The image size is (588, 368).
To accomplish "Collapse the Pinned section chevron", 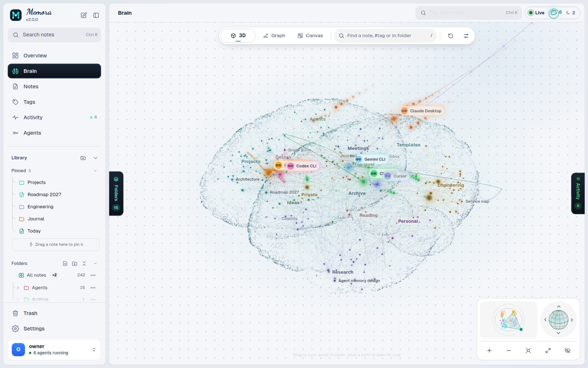I will coord(95,171).
